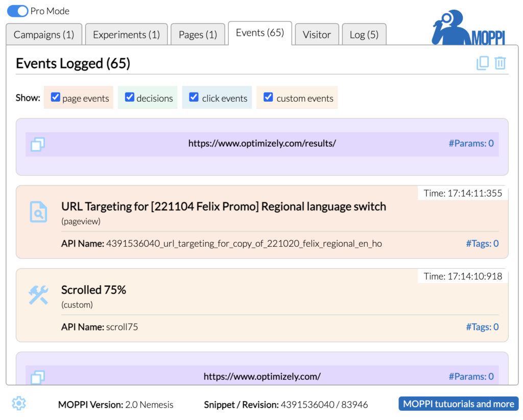The image size is (523, 420).
Task: Toggle the Pro Mode switch
Action: (x=17, y=11)
